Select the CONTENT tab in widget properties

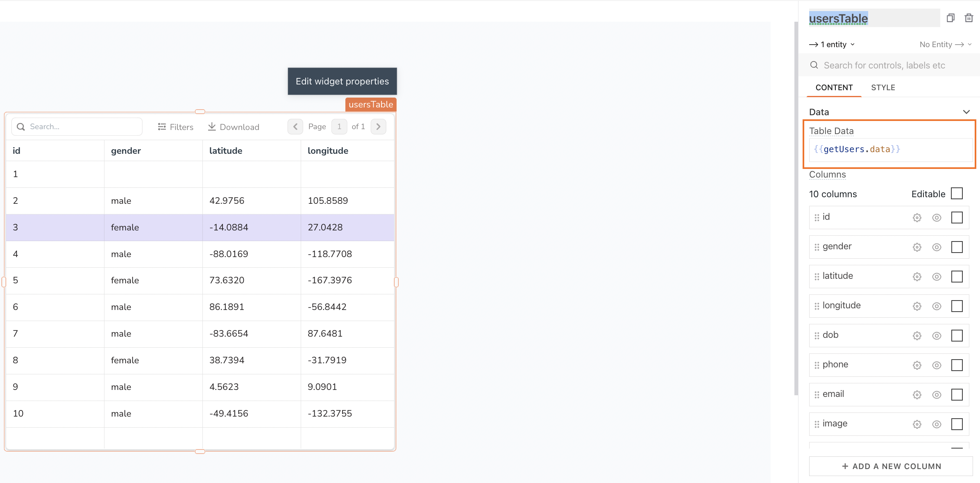coord(834,87)
